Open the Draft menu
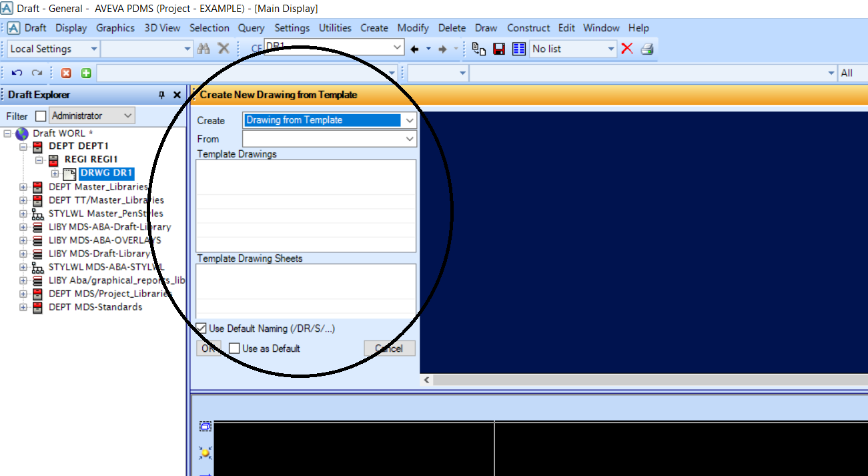This screenshot has width=868, height=476. [x=35, y=28]
